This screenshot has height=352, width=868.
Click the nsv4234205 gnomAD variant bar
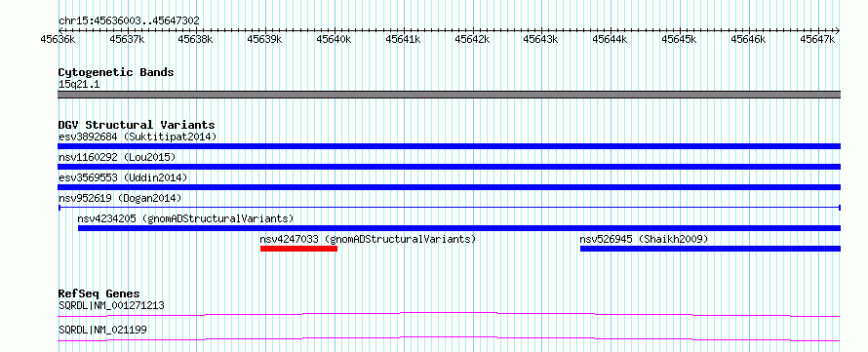459,228
